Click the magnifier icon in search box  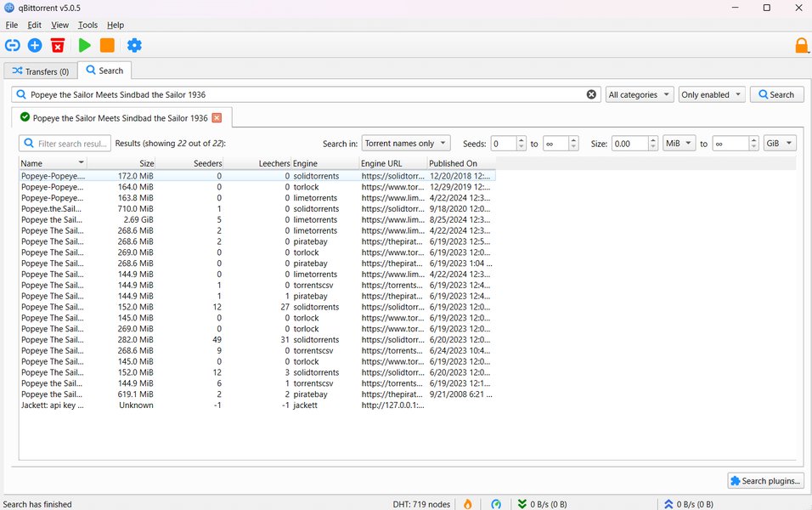[x=21, y=94]
